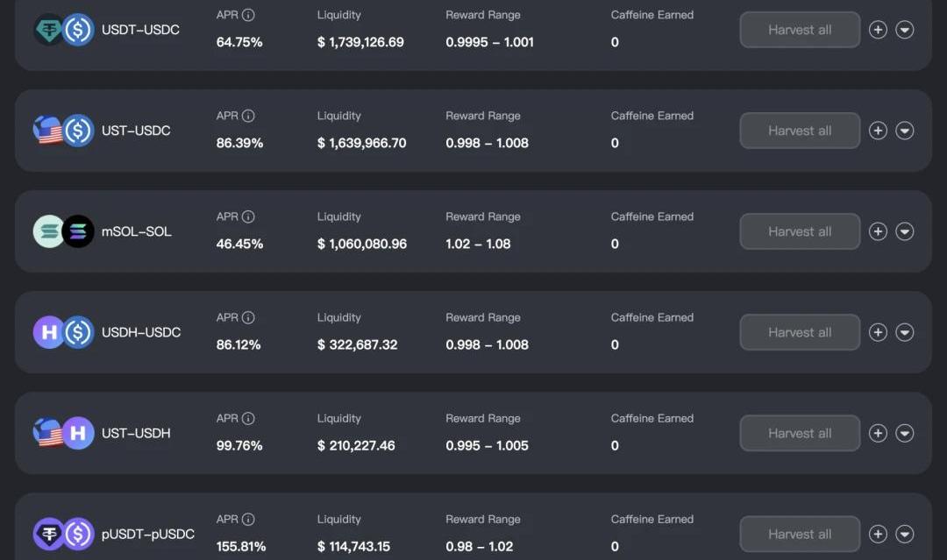Screen dimensions: 947x560
Task: Click the APR info icon for mSOL-SOL
Action: pyautogui.click(x=248, y=216)
